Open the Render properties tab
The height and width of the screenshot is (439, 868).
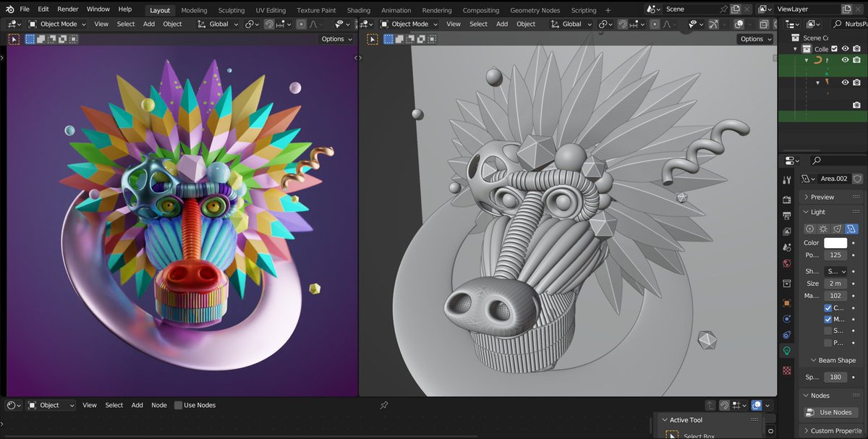(787, 199)
